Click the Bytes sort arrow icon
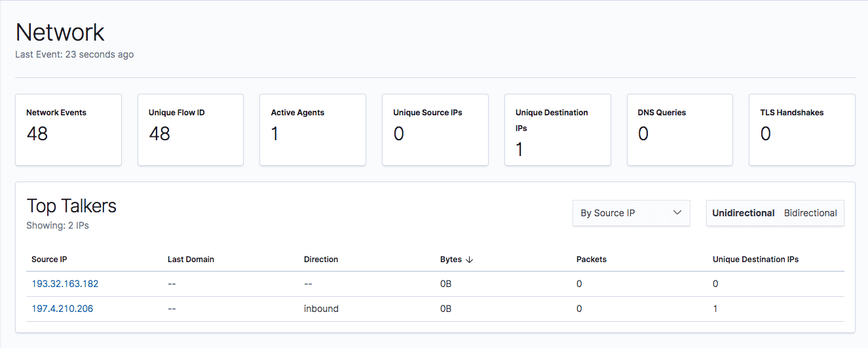The width and height of the screenshot is (868, 348). click(x=469, y=260)
